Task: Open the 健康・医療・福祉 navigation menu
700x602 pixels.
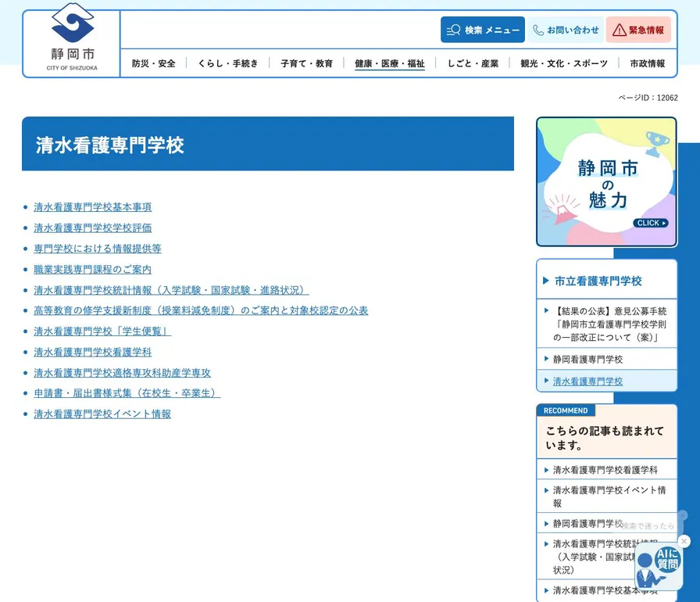Action: click(389, 63)
